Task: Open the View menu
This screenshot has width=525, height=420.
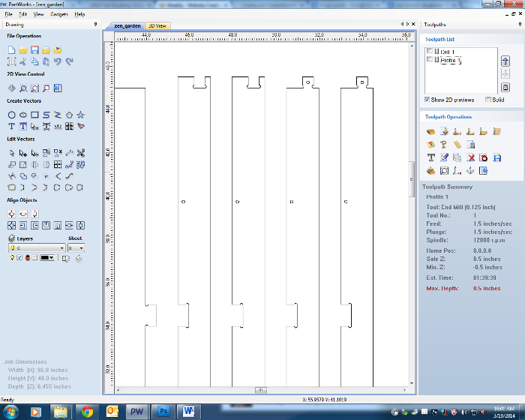Action: click(x=38, y=14)
